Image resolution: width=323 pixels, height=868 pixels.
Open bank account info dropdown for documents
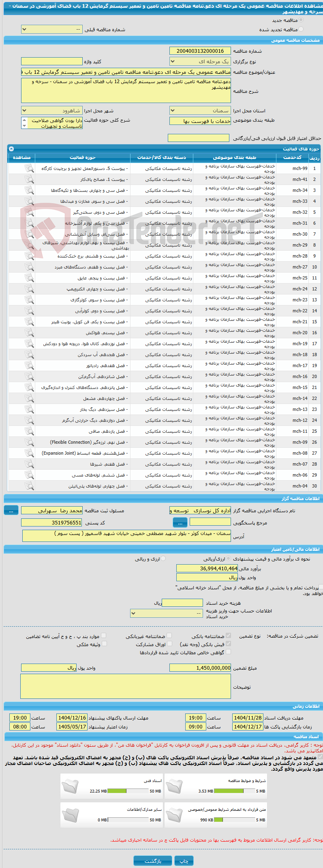[166, 613]
